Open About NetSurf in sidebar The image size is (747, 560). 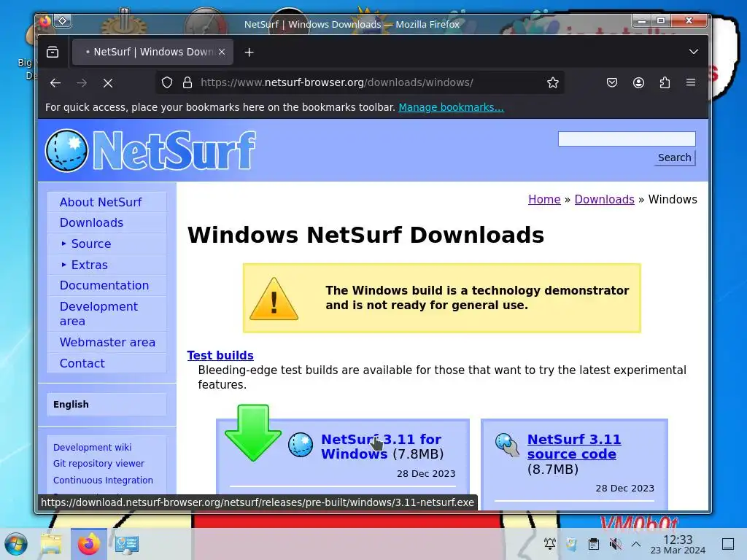pos(101,202)
